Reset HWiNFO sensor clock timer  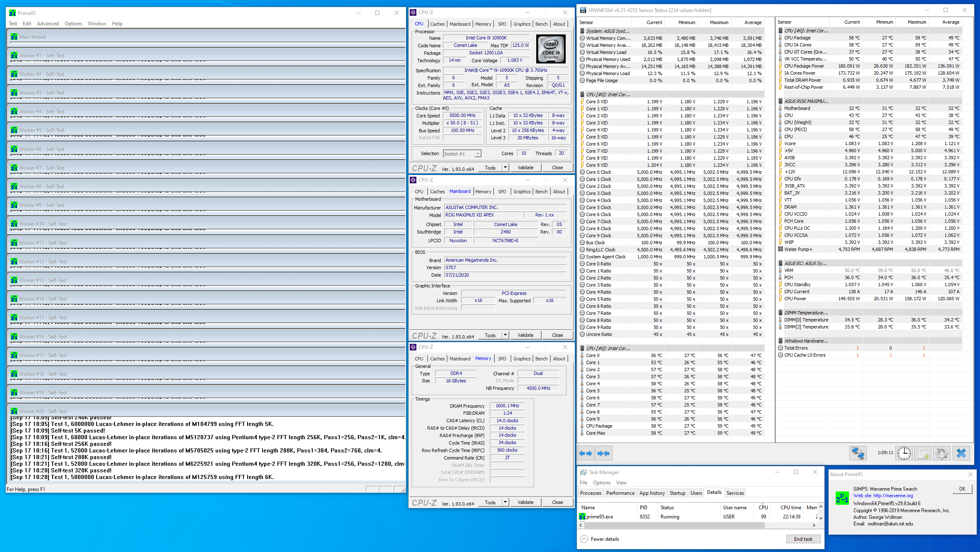(x=904, y=453)
